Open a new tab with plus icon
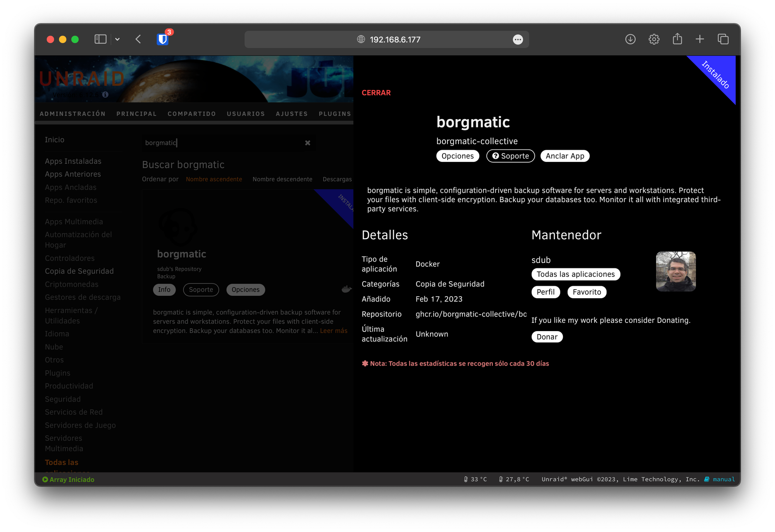The width and height of the screenshot is (775, 532). (700, 39)
